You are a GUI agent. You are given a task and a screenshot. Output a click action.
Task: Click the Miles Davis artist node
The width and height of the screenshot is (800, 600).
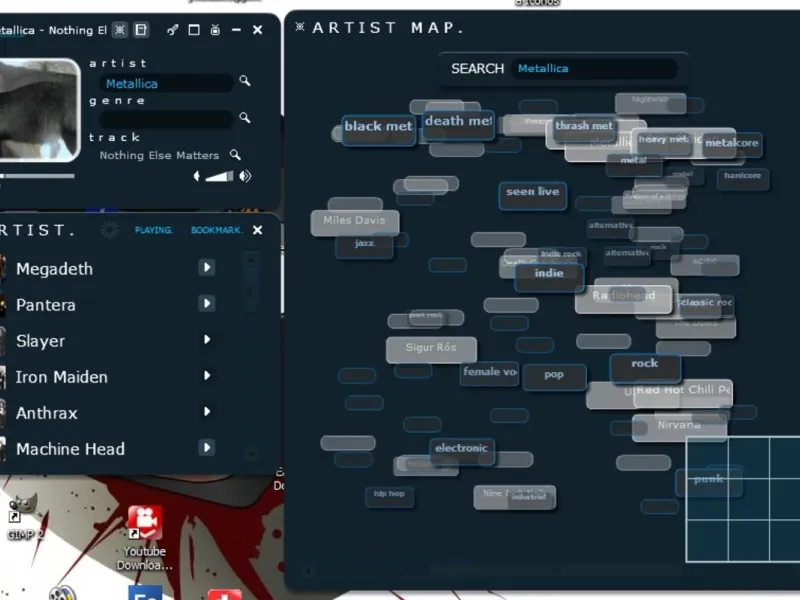(355, 223)
